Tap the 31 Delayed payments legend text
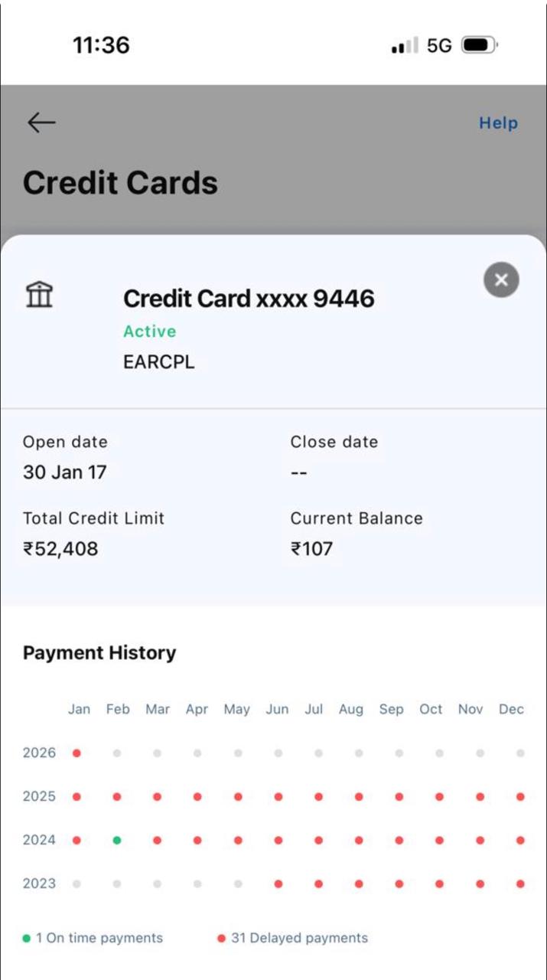This screenshot has width=547, height=980. [x=299, y=938]
